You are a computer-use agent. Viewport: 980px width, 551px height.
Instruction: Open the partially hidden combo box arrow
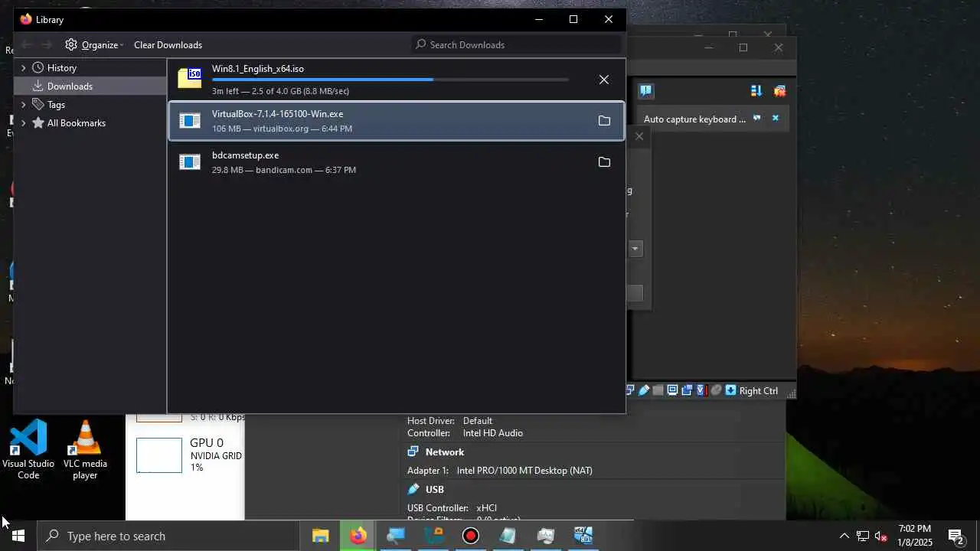[635, 249]
